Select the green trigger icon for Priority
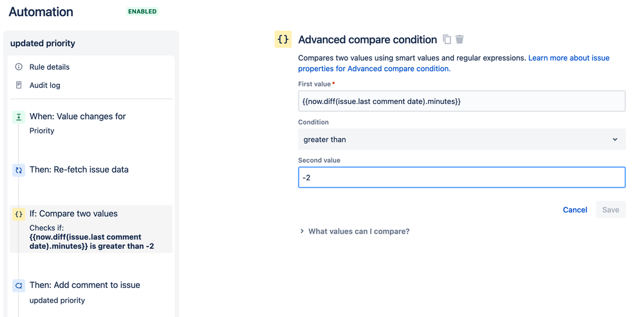 [19, 117]
